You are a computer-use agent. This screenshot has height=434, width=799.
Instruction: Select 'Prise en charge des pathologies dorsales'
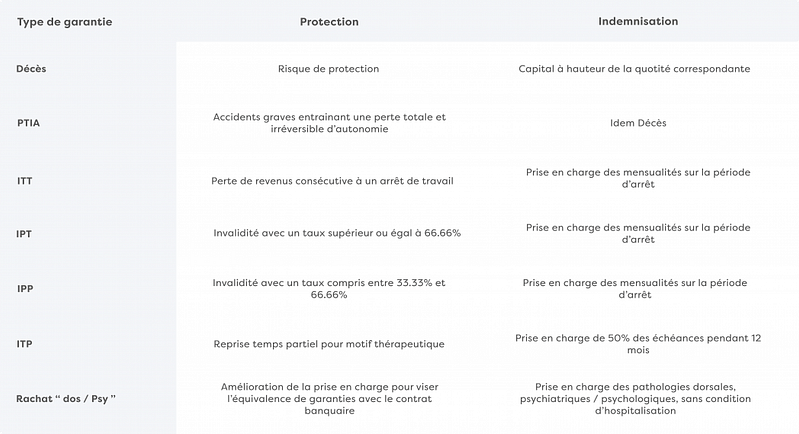[x=635, y=398]
